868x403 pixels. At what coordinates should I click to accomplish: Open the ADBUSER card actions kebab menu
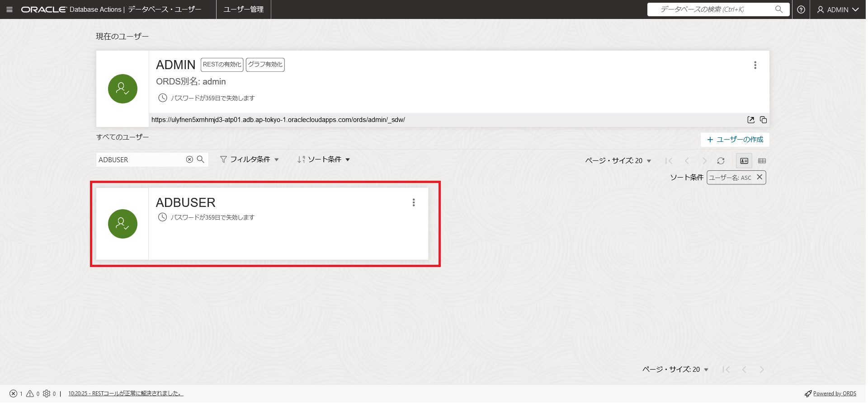pos(414,202)
